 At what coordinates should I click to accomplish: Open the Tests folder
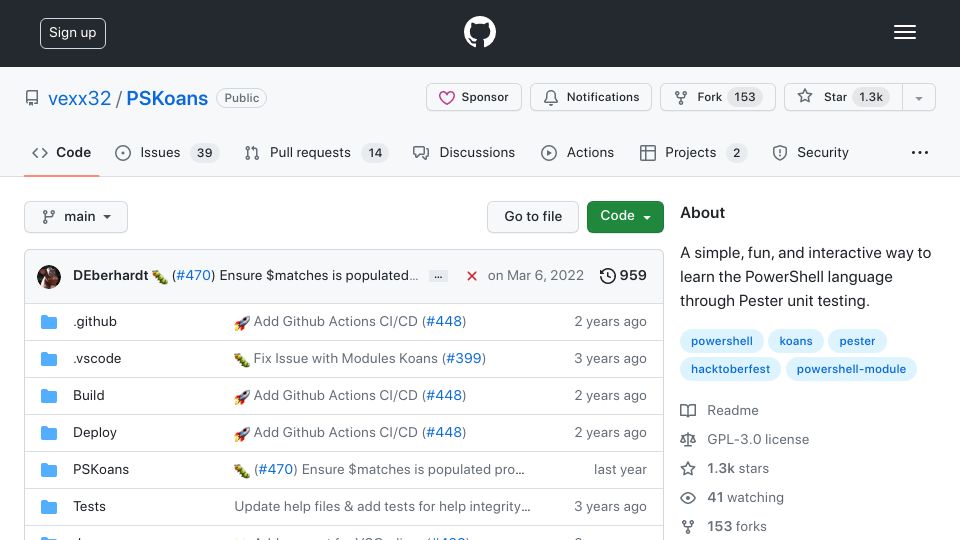pyautogui.click(x=89, y=506)
